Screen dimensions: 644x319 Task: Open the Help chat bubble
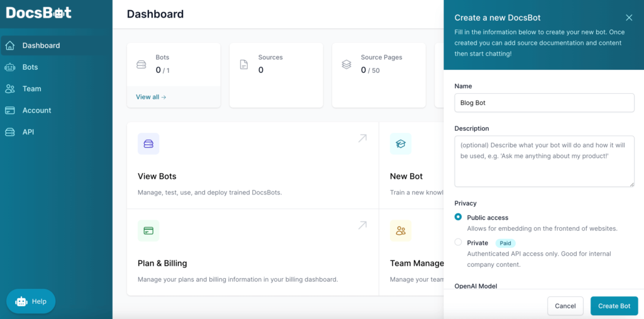(31, 301)
